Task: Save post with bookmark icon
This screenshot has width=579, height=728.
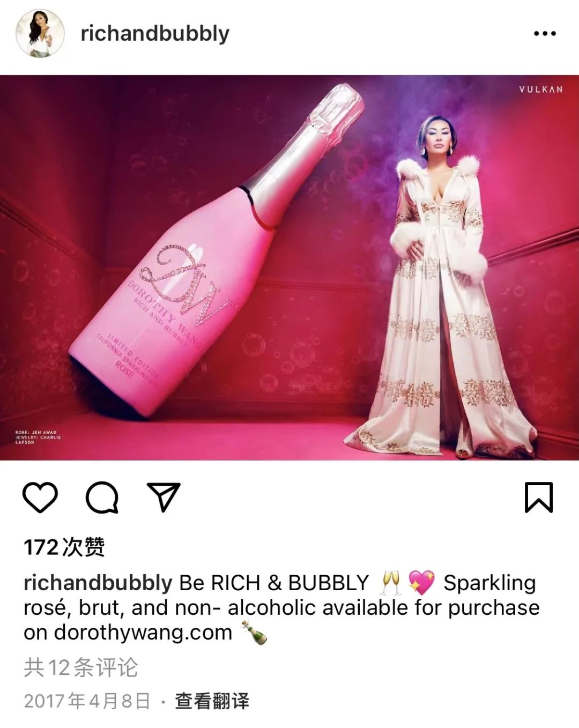Action: (x=538, y=497)
